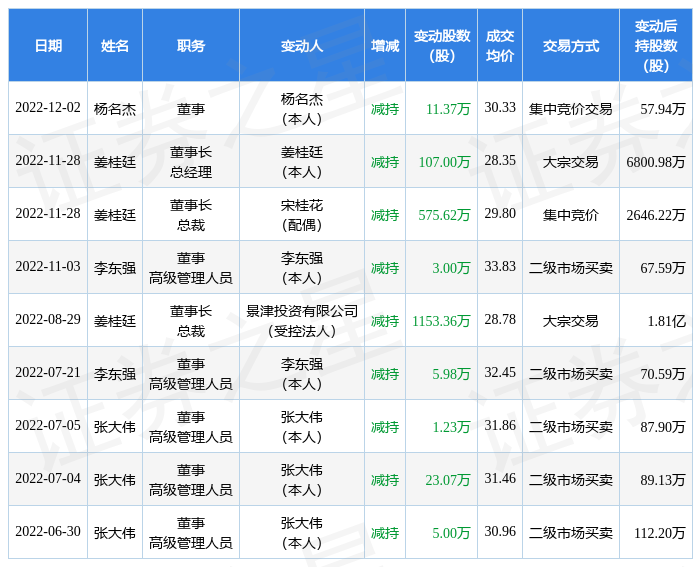The height and width of the screenshot is (567, 693).
Task: Click the 变动后持股数(股) column header
Action: click(656, 46)
